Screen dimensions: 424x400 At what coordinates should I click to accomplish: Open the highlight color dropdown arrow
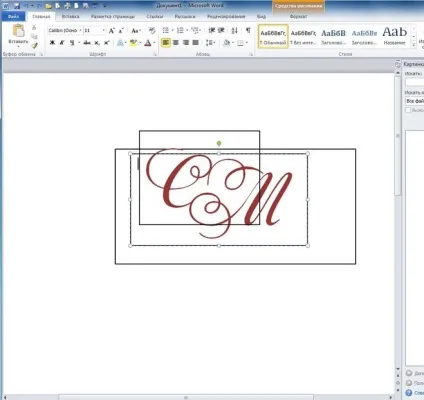[x=140, y=43]
